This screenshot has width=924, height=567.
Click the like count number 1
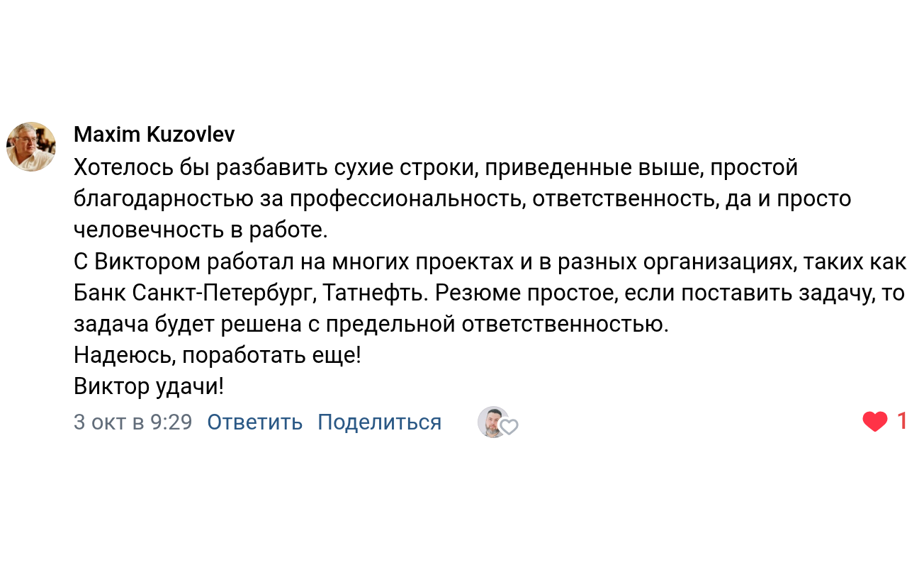pyautogui.click(x=902, y=421)
